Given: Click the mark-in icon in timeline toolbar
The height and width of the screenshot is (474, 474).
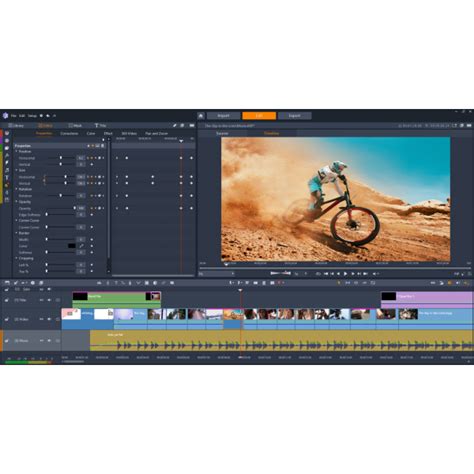Looking at the screenshot, I should click(231, 283).
